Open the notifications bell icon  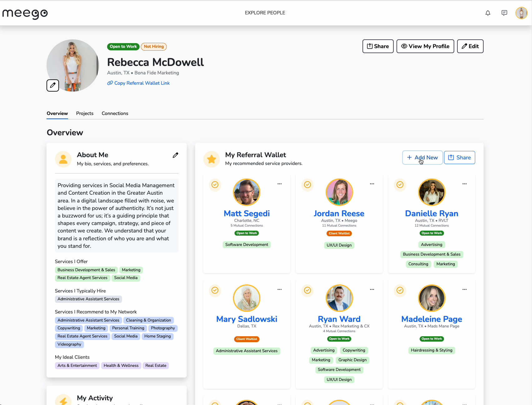point(488,13)
